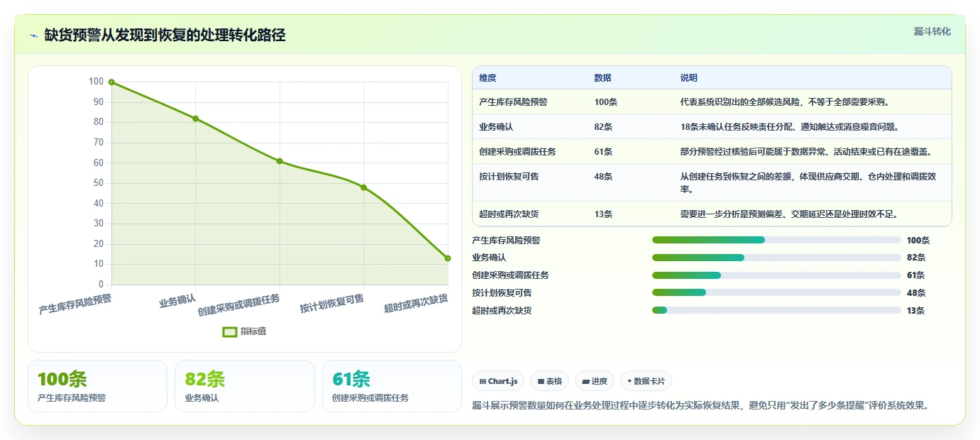The height and width of the screenshot is (440, 980).
Task: Click the 产生库存风险预警 progress bar
Action: pos(776,240)
